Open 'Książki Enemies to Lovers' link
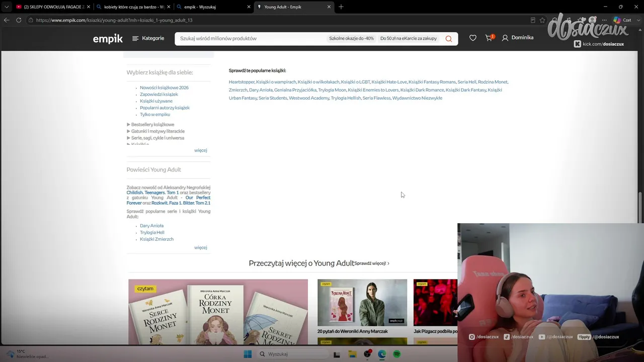 coord(373,90)
